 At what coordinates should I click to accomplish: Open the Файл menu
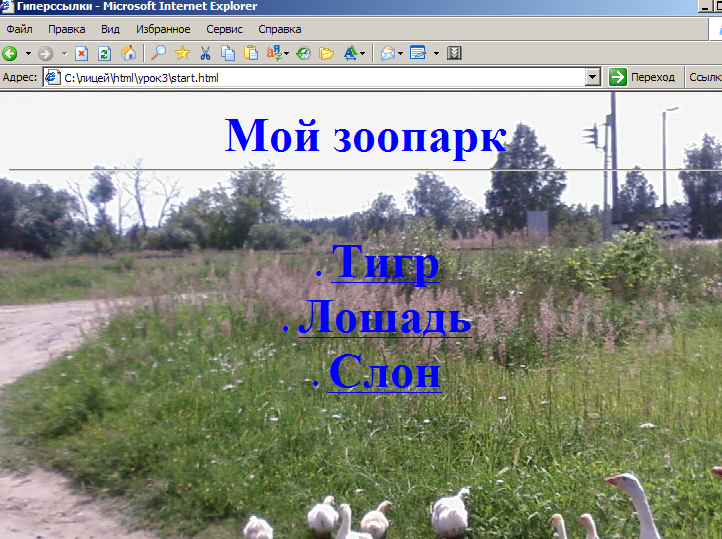pyautogui.click(x=19, y=29)
